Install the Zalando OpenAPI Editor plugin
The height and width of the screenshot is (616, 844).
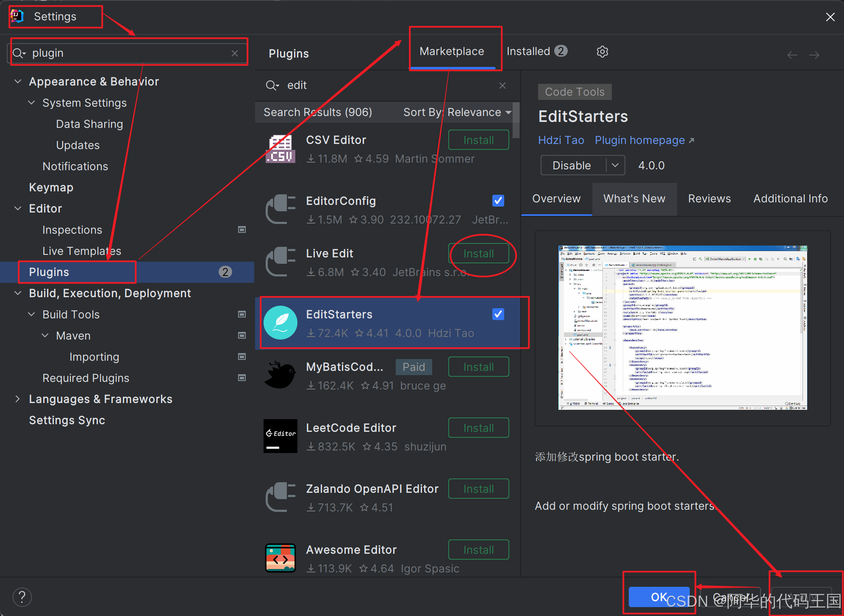(478, 489)
